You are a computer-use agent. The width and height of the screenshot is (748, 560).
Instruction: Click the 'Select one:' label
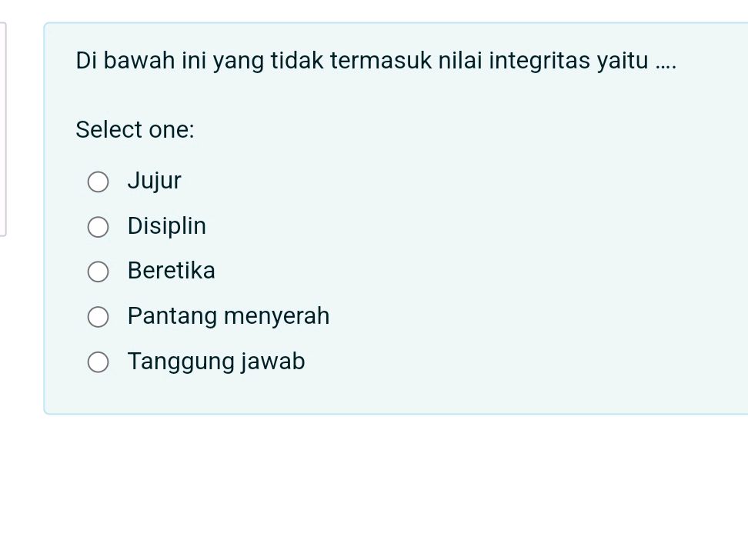135,130
